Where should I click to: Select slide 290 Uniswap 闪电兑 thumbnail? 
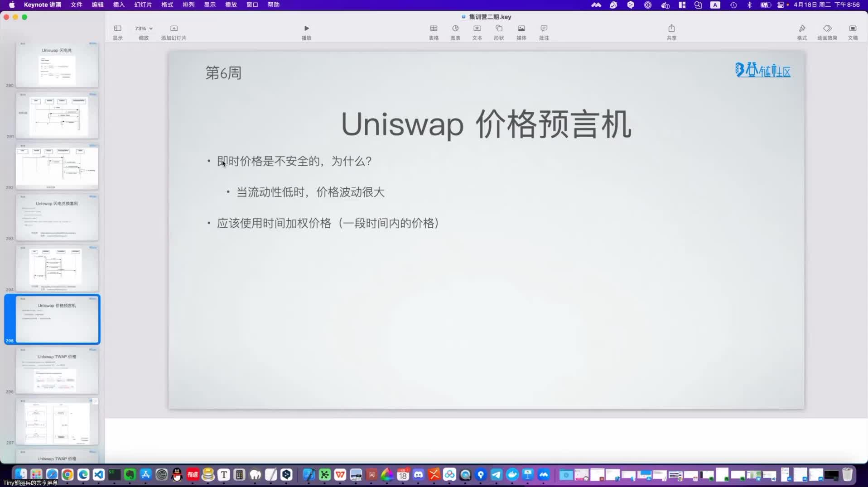[x=57, y=65]
